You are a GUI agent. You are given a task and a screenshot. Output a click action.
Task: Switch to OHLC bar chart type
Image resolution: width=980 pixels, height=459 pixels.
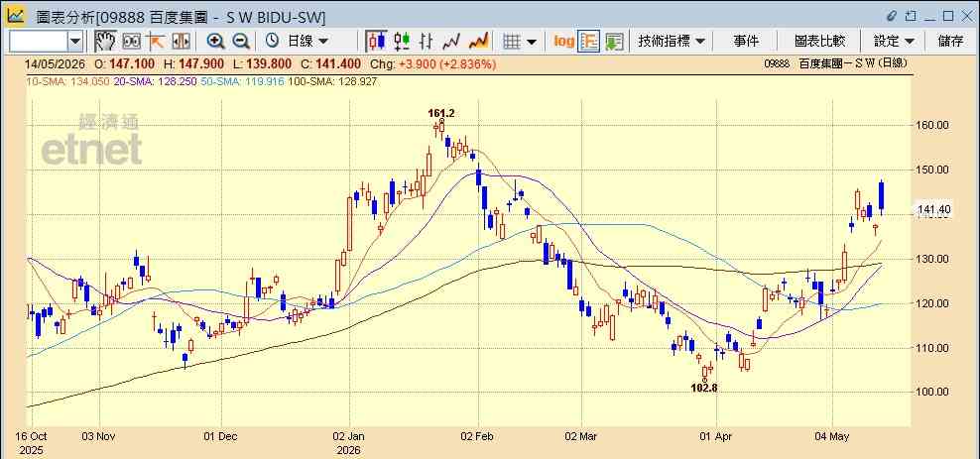pos(427,42)
